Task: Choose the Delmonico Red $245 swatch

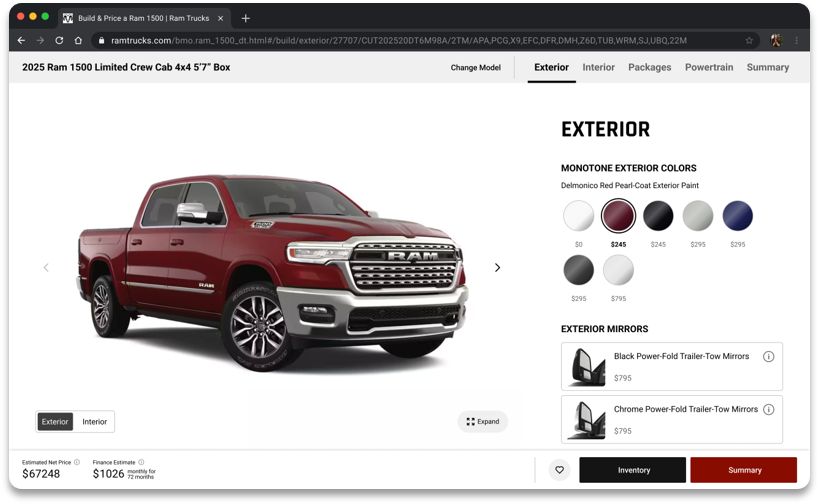Action: [x=618, y=216]
